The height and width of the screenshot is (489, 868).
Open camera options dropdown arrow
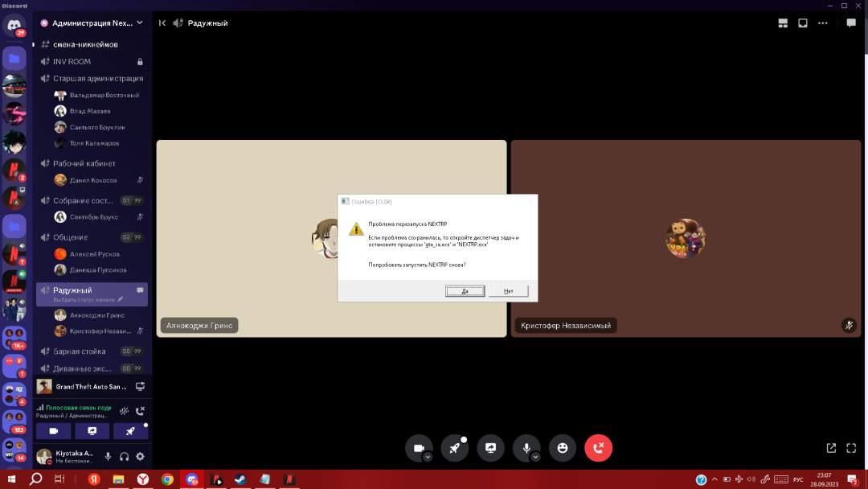(x=428, y=457)
